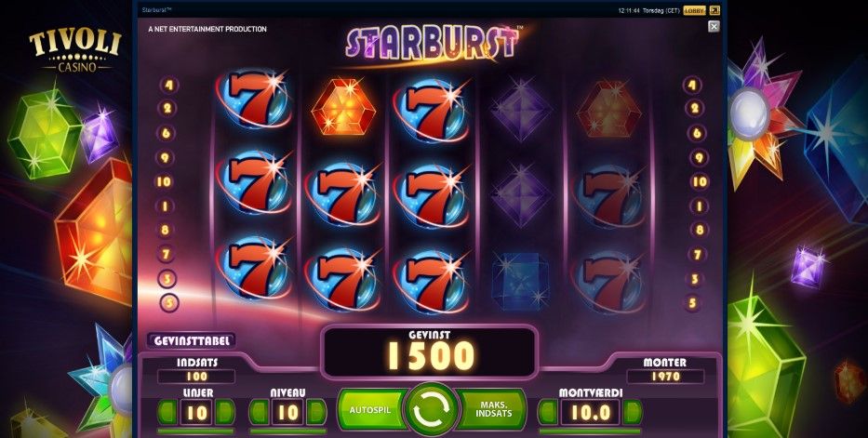Close the game with the X icon

tap(714, 27)
